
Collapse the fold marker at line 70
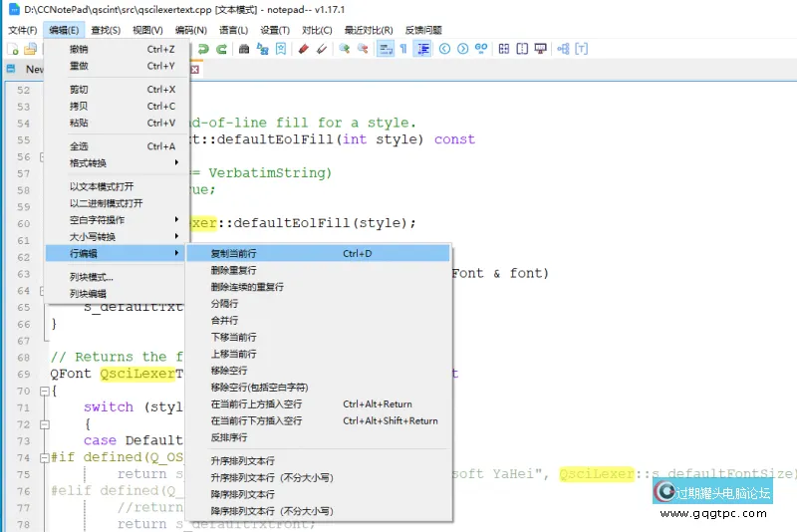[45, 392]
